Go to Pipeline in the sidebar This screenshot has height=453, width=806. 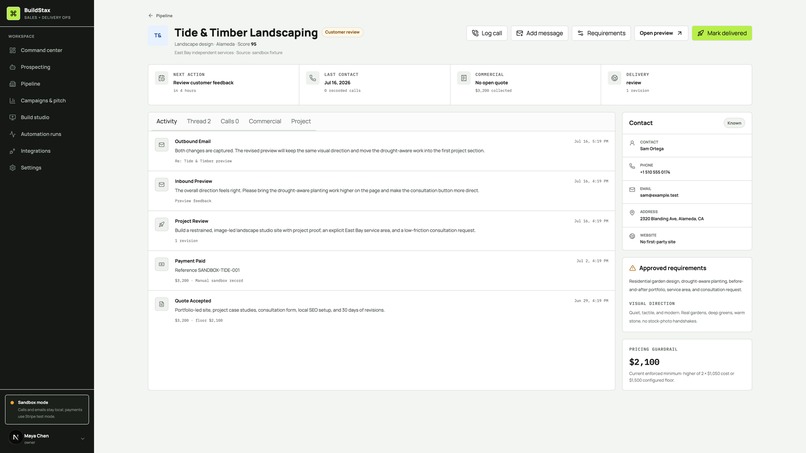point(30,84)
